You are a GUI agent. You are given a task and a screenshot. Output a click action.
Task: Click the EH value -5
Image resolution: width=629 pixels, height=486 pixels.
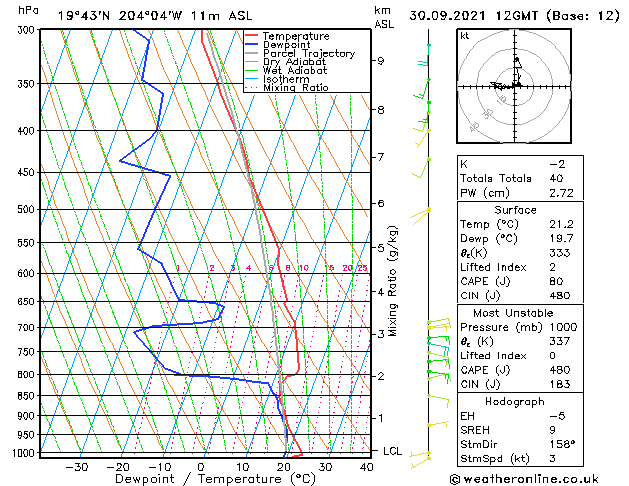click(x=557, y=416)
